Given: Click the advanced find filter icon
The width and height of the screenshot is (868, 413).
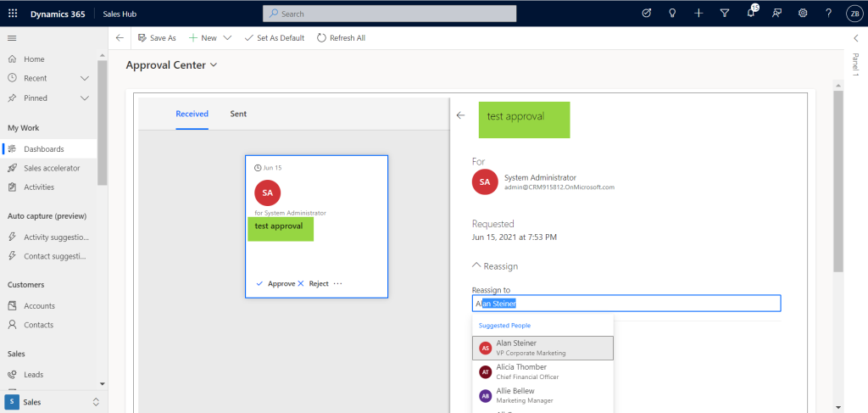Looking at the screenshot, I should click(x=725, y=14).
